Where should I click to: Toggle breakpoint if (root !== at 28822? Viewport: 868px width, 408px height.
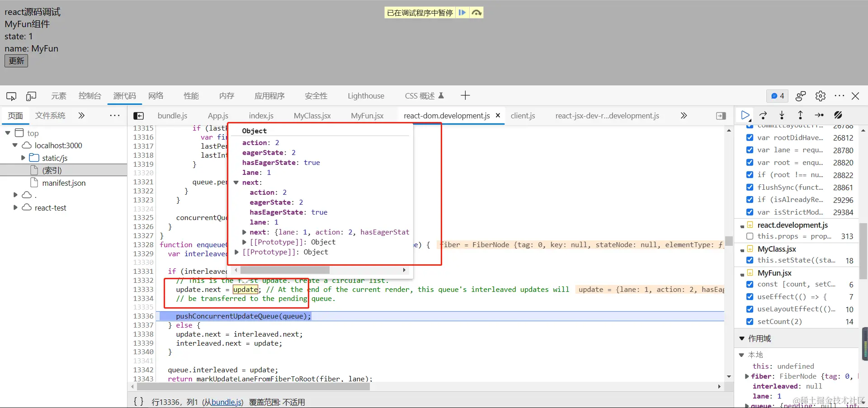click(750, 175)
